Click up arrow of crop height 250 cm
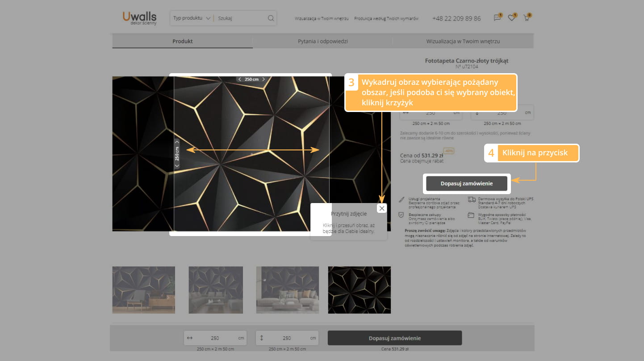This screenshot has width=644, height=361. point(177,142)
